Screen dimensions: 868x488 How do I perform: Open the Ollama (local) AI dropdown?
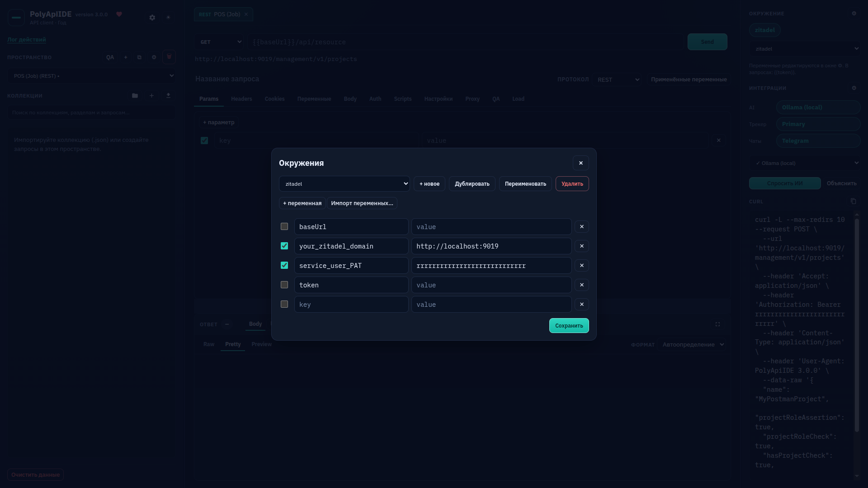click(x=805, y=163)
